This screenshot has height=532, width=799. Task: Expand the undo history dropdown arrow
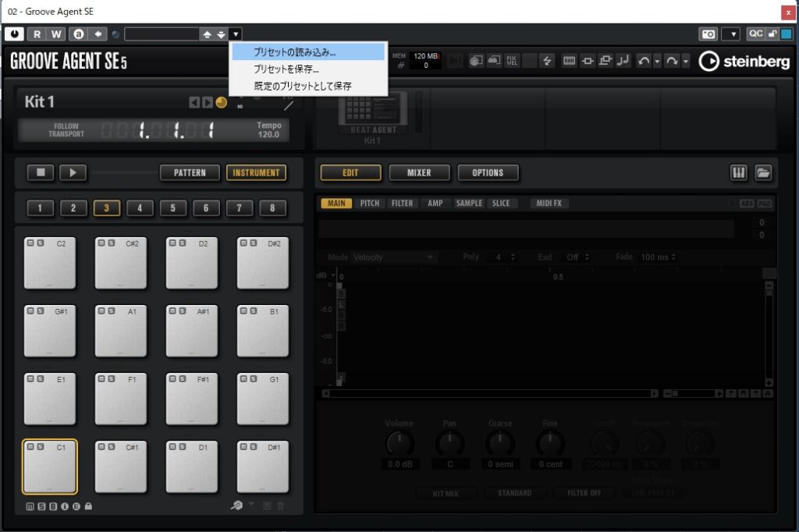[x=657, y=61]
